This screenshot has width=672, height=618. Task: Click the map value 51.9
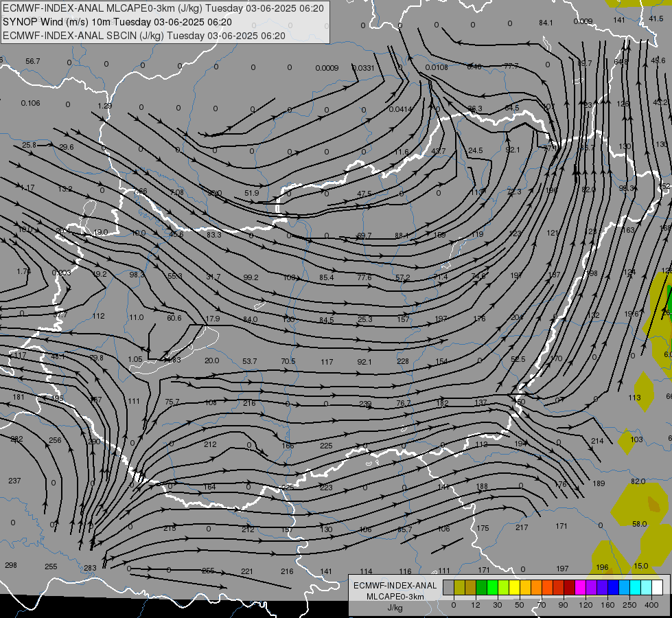(x=252, y=193)
